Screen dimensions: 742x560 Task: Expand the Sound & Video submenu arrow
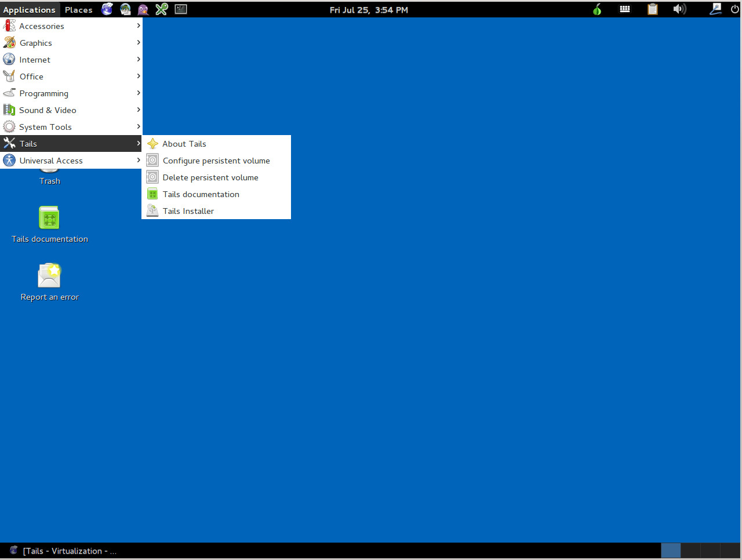[x=139, y=110]
